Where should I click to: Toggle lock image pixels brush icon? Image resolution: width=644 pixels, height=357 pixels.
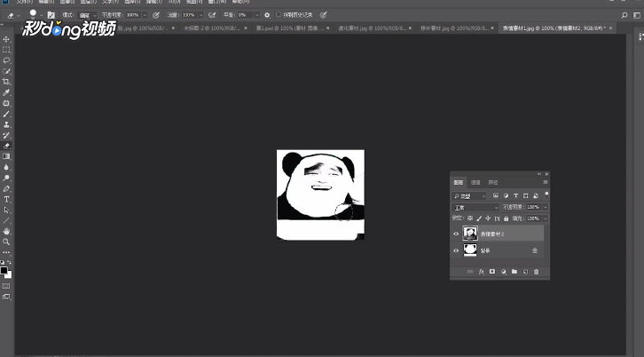(479, 218)
